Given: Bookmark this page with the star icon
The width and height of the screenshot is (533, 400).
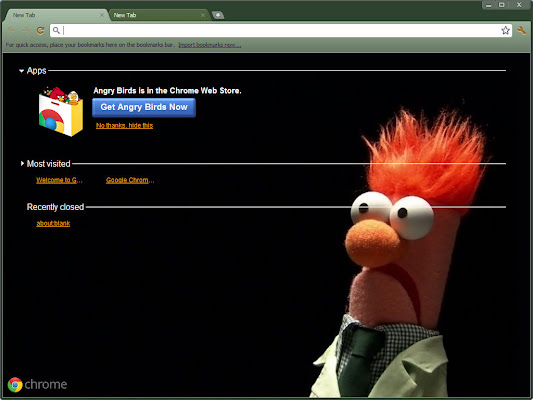Looking at the screenshot, I should [x=505, y=31].
